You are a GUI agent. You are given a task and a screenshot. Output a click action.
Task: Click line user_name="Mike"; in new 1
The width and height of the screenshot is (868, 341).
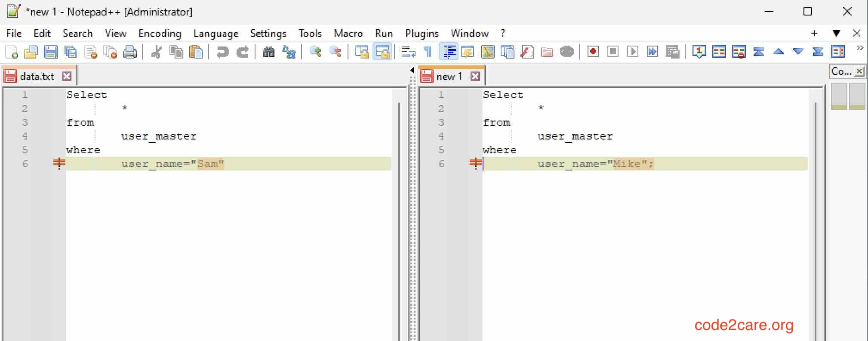coord(645,164)
